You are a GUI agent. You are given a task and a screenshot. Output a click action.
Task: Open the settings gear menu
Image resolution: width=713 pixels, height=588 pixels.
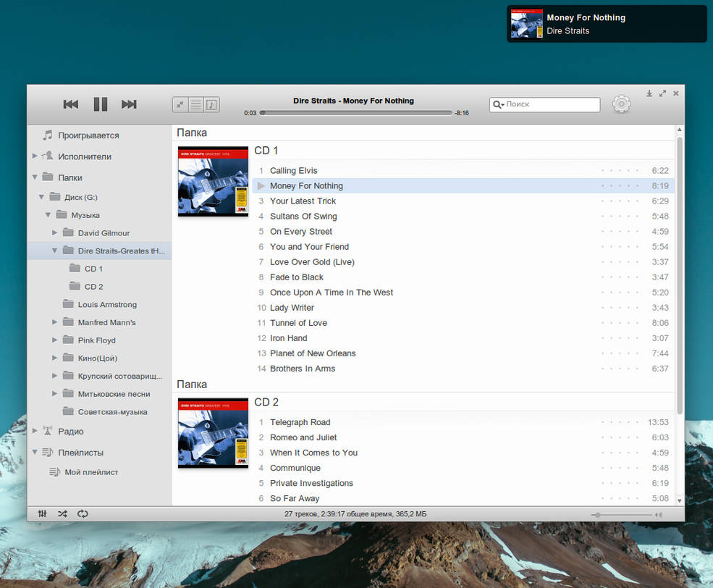621,104
